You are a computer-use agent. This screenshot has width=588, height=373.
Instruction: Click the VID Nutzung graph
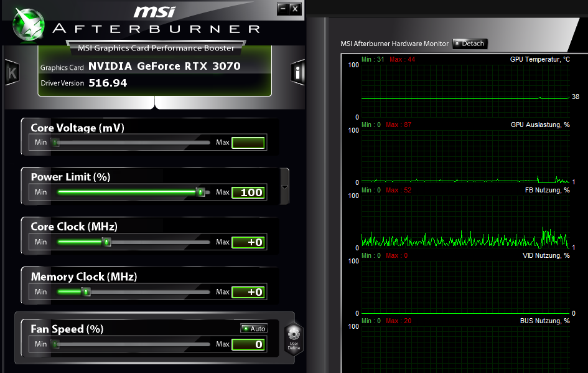(x=465, y=287)
